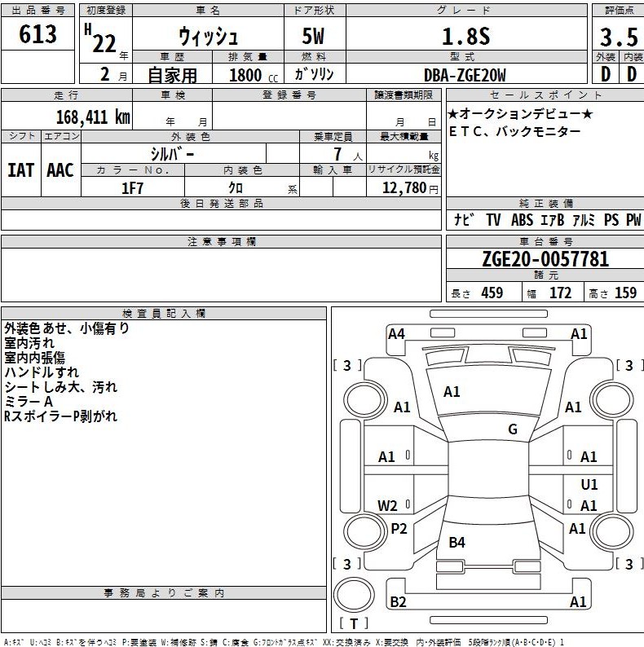Click the note 室内内張傷
Viewport: 644px width, 647px height.
tap(35, 358)
